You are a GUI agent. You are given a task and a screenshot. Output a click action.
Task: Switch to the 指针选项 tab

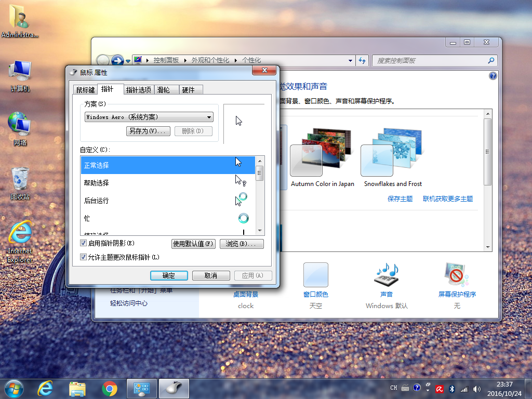[138, 90]
